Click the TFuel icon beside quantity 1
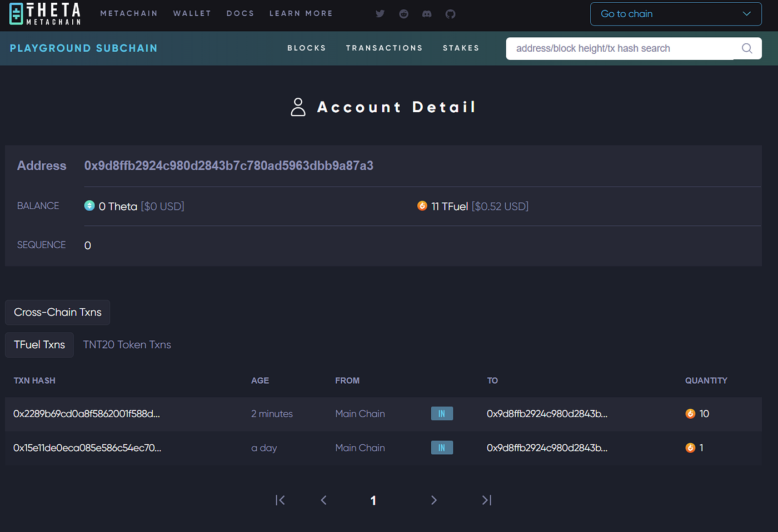Screen dimensions: 778x532 (690, 448)
